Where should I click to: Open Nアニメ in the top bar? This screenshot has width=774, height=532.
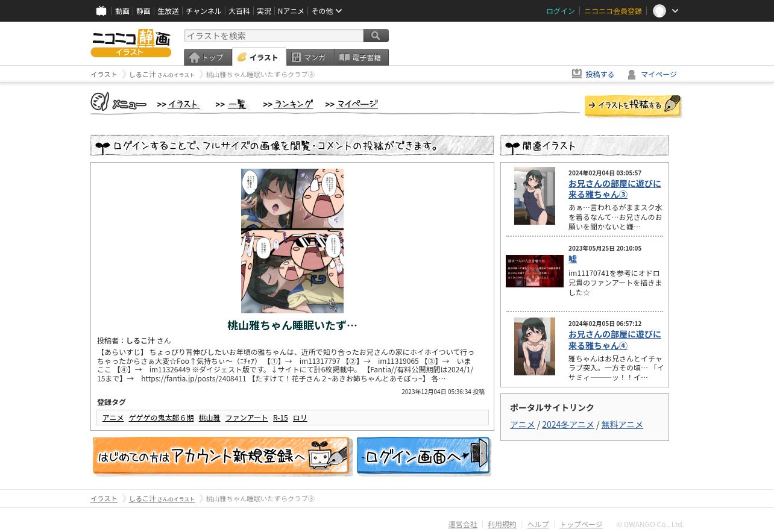(291, 11)
